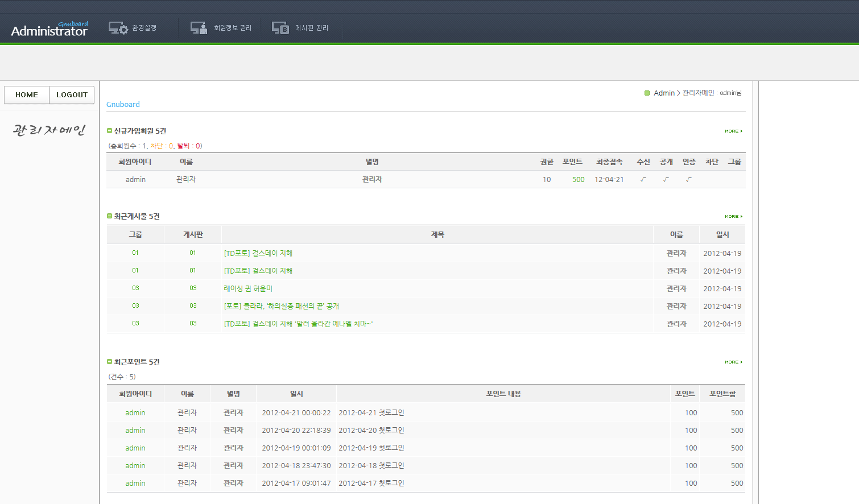Open the 게시판 관리 menu
Image resolution: width=859 pixels, height=504 pixels.
(311, 28)
